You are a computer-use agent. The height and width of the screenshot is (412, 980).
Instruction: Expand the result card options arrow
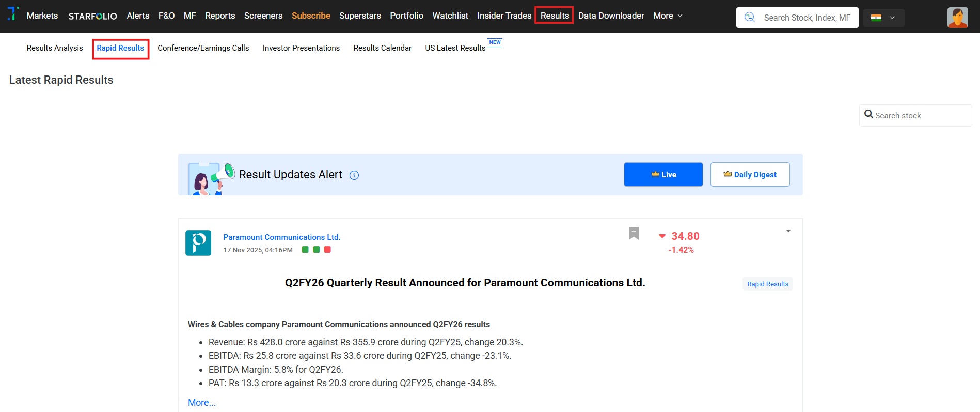pyautogui.click(x=788, y=231)
